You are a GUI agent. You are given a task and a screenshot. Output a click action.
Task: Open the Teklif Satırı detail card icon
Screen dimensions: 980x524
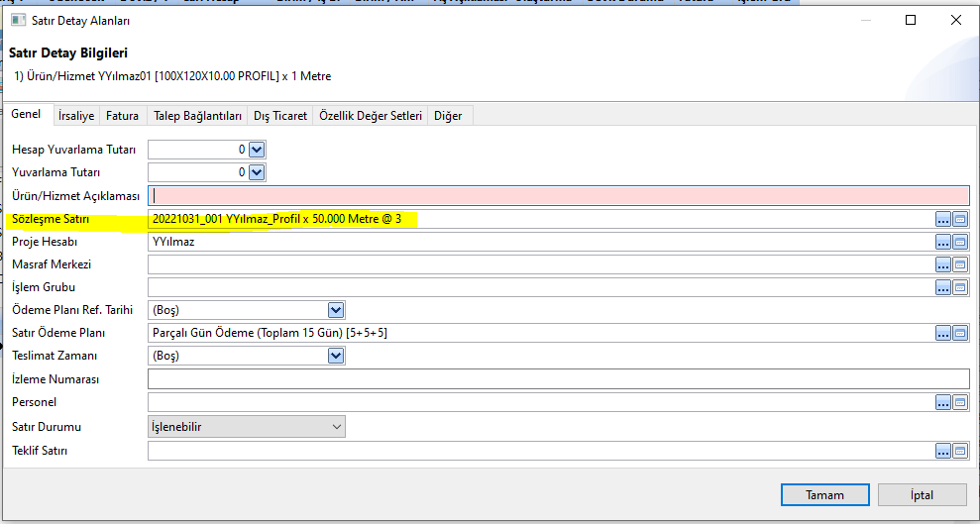[960, 451]
